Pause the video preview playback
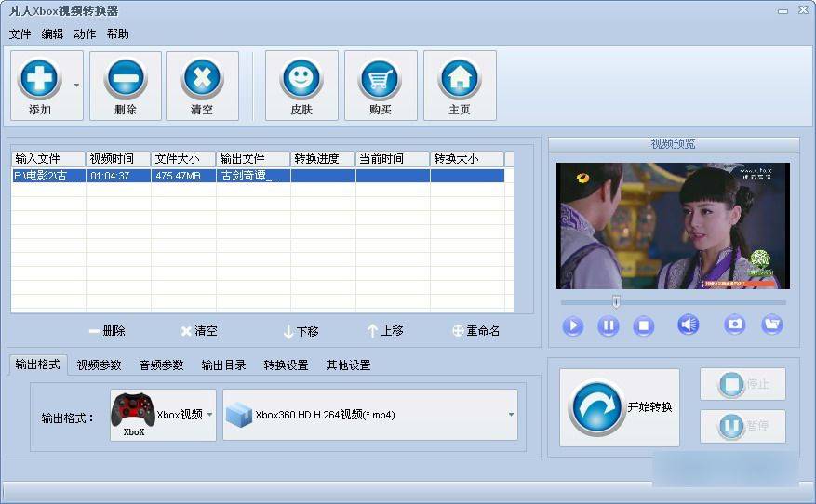Viewport: 816px width, 504px height. [x=608, y=326]
